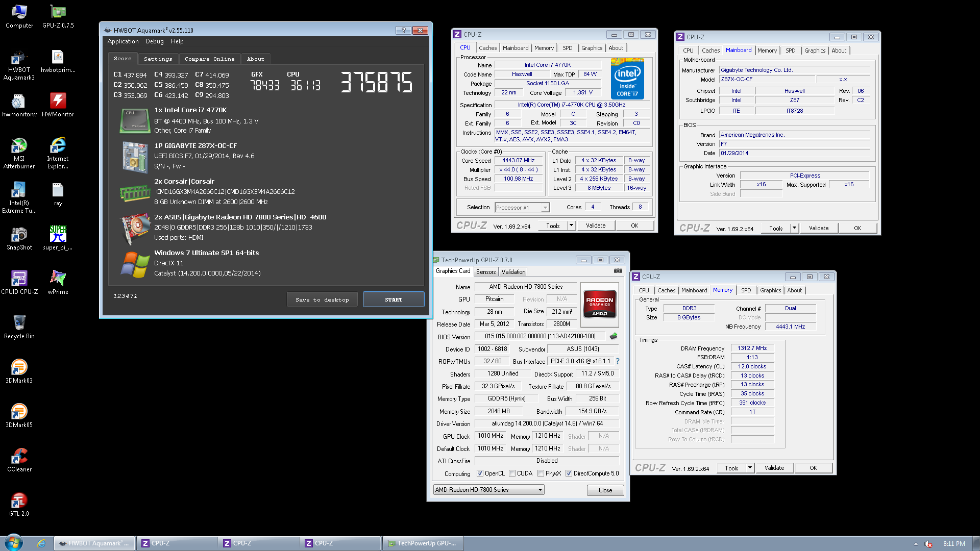Switch to the Compare Online tab
Image resolution: width=980 pixels, height=551 pixels.
pos(209,59)
